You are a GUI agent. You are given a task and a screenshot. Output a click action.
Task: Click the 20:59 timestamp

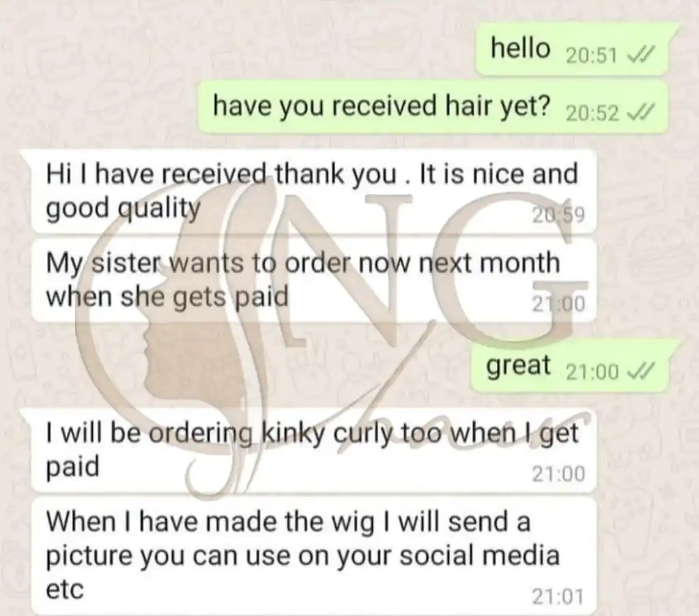[558, 215]
